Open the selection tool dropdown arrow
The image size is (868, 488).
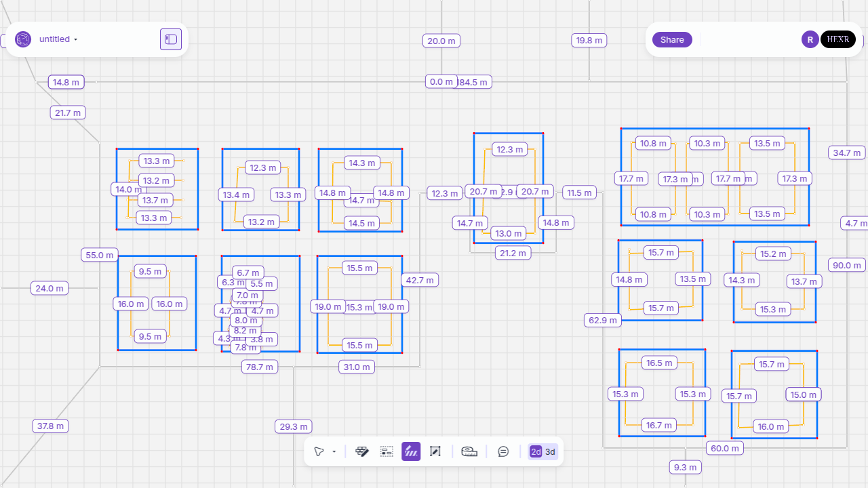coord(334,452)
